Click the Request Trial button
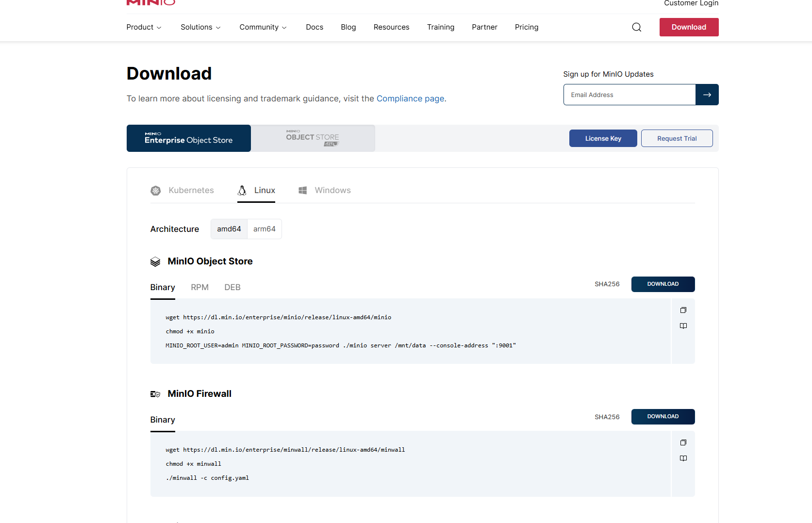Image resolution: width=812 pixels, height=523 pixels. (x=677, y=138)
